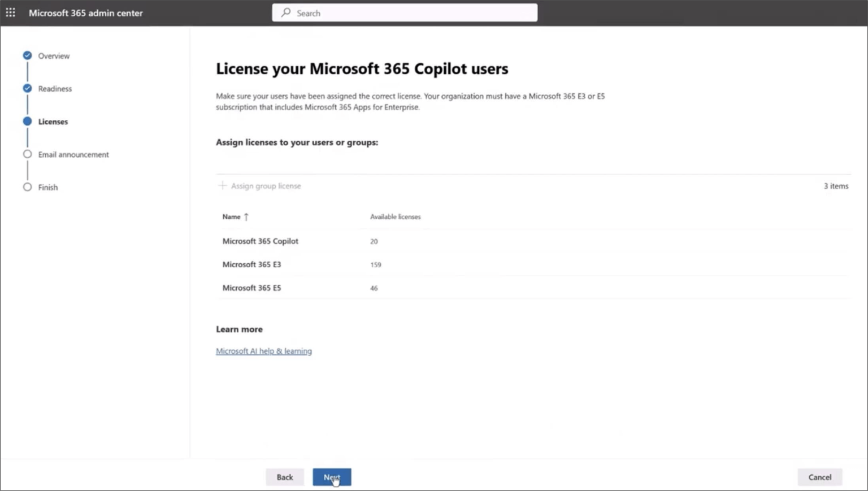Click the Microsoft 365 admin center title

(x=86, y=13)
